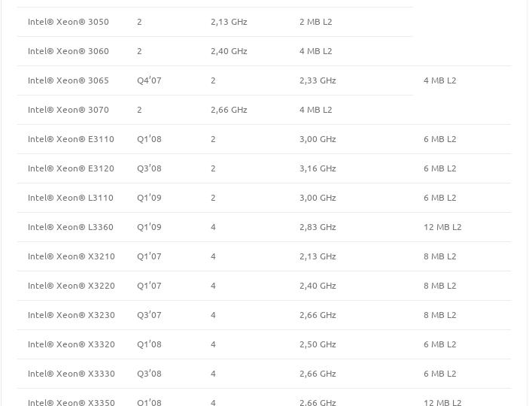Select the Intel Xeon L3360 model name

click(x=71, y=227)
